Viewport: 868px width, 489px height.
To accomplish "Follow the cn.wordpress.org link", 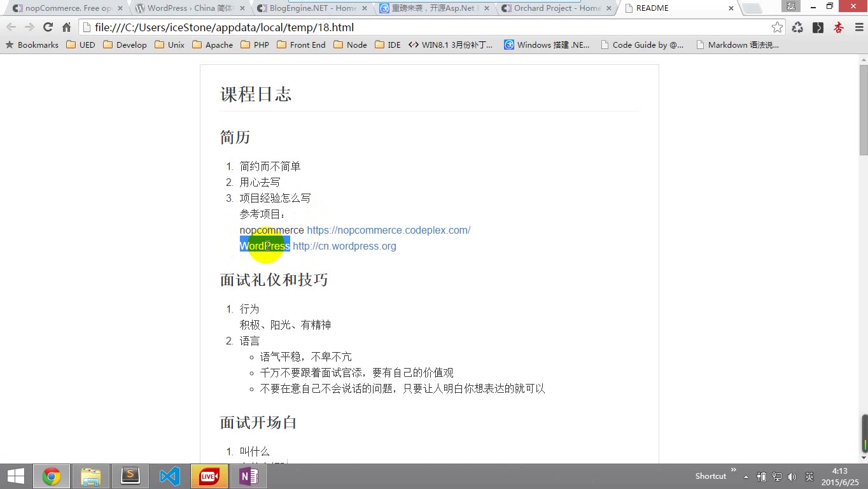I will (344, 246).
